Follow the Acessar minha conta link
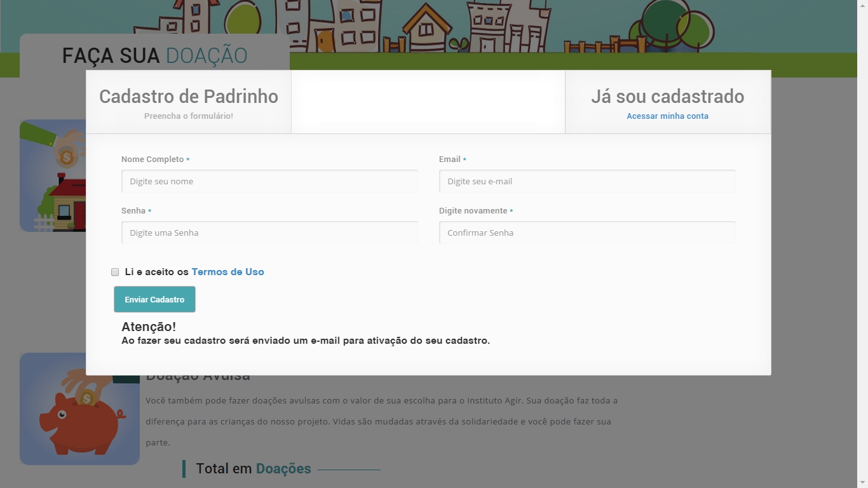868x488 pixels. 667,116
